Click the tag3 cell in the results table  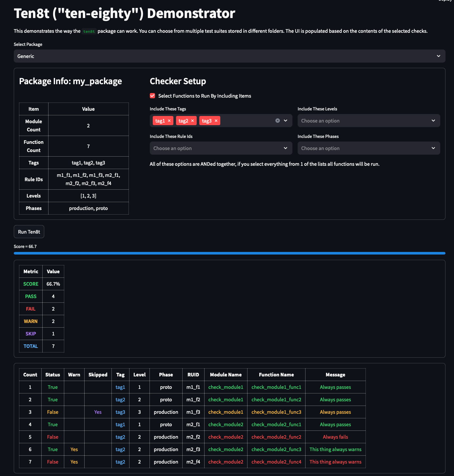(x=120, y=412)
